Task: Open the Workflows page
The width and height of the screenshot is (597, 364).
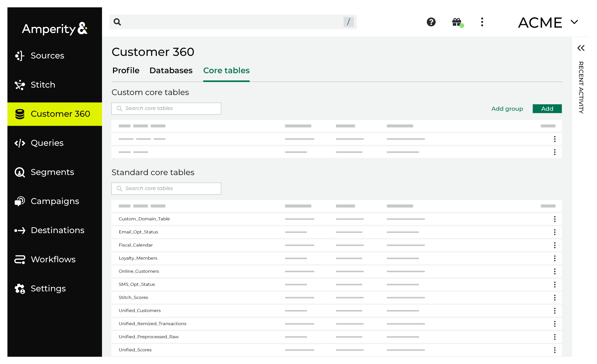Action: (54, 259)
